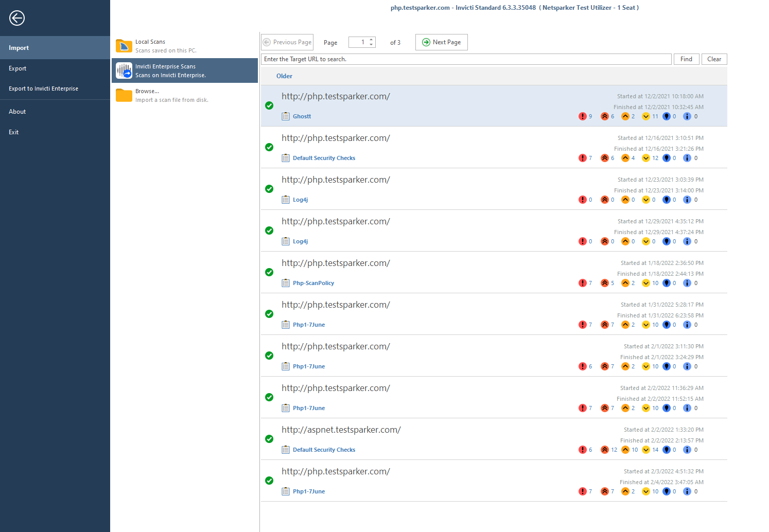Select the Local Scans source
This screenshot has height=532, width=769.
185,46
